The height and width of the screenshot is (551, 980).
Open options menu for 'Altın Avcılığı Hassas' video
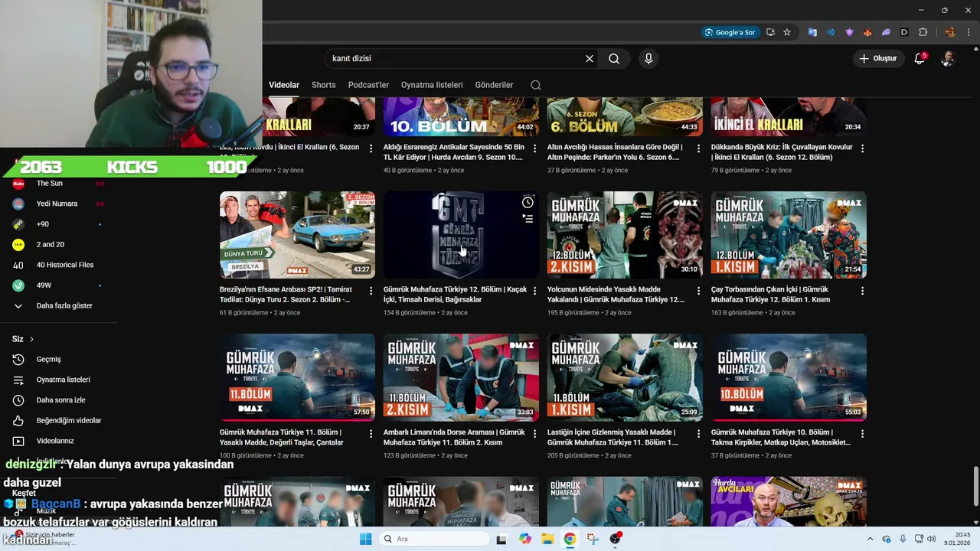tap(698, 148)
